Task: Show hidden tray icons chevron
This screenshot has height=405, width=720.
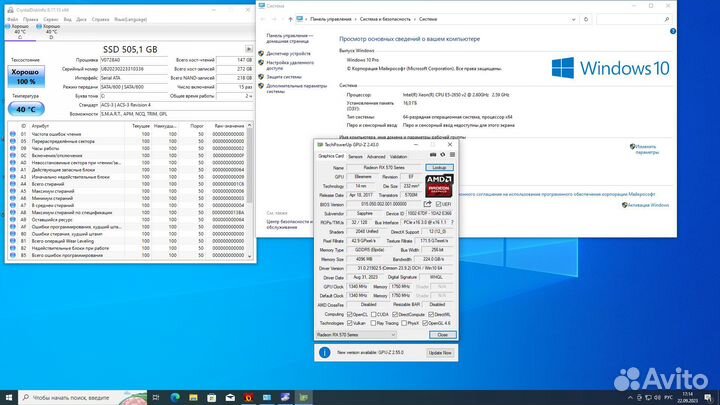Action: click(630, 398)
